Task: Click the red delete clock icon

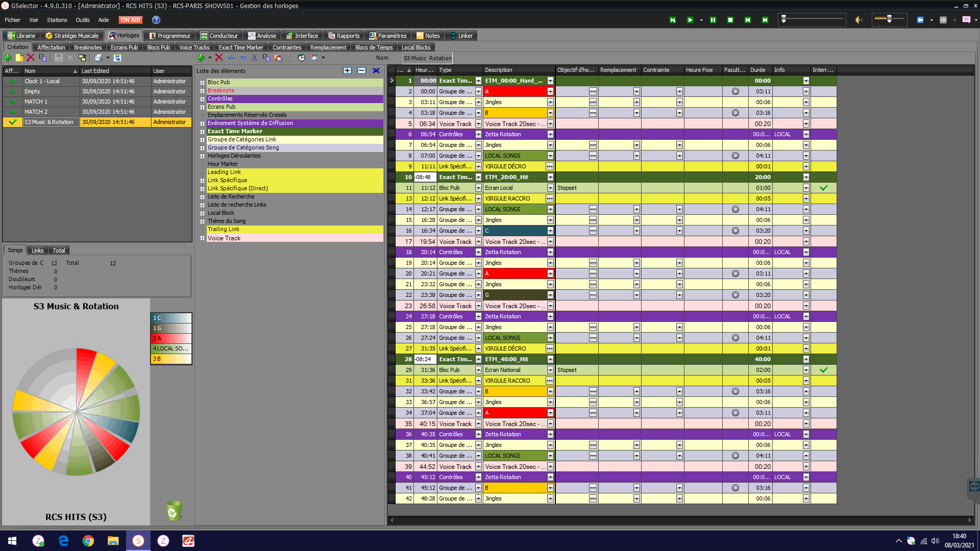Action: click(31, 58)
